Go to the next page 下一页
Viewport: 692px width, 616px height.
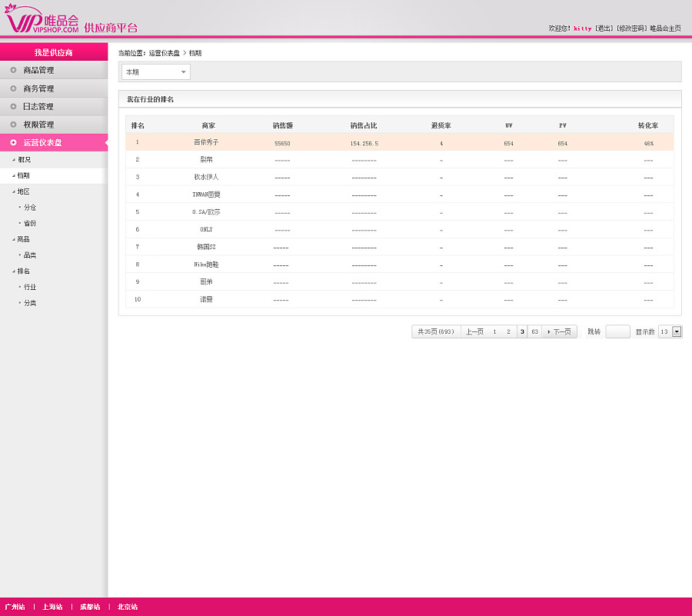tap(559, 331)
